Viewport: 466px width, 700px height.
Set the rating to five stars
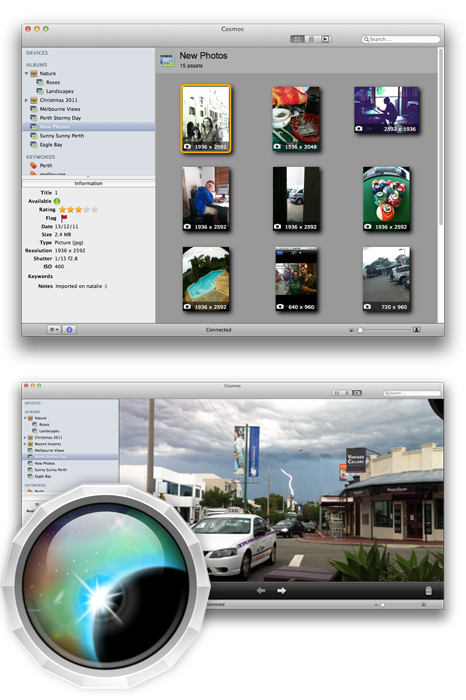[x=95, y=209]
